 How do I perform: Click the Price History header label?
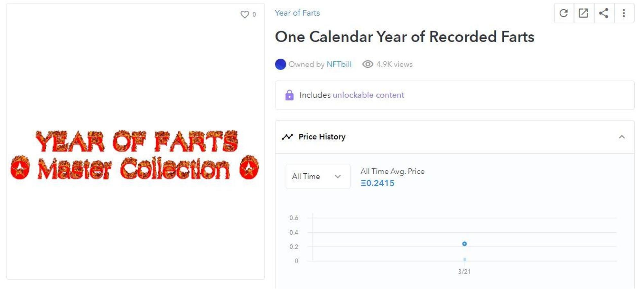[x=322, y=137]
